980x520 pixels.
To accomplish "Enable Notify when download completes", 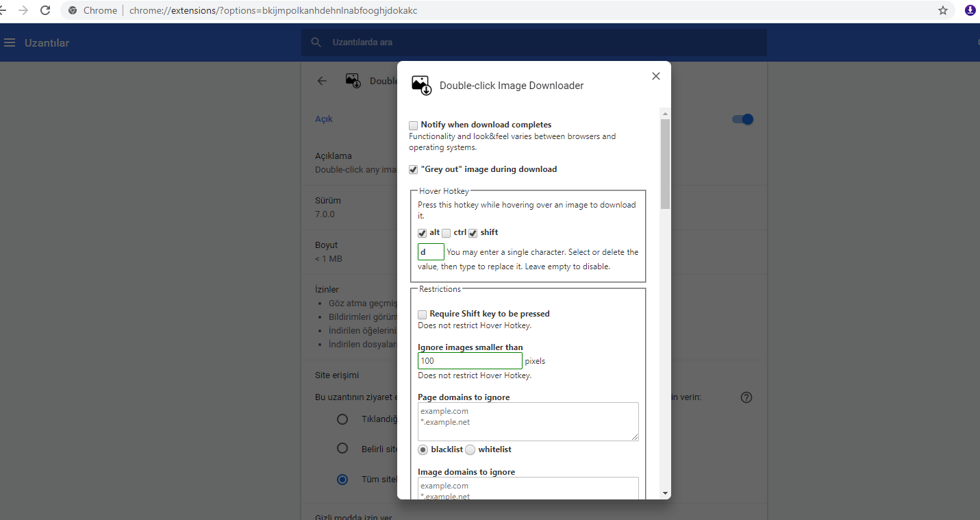I will 414,125.
